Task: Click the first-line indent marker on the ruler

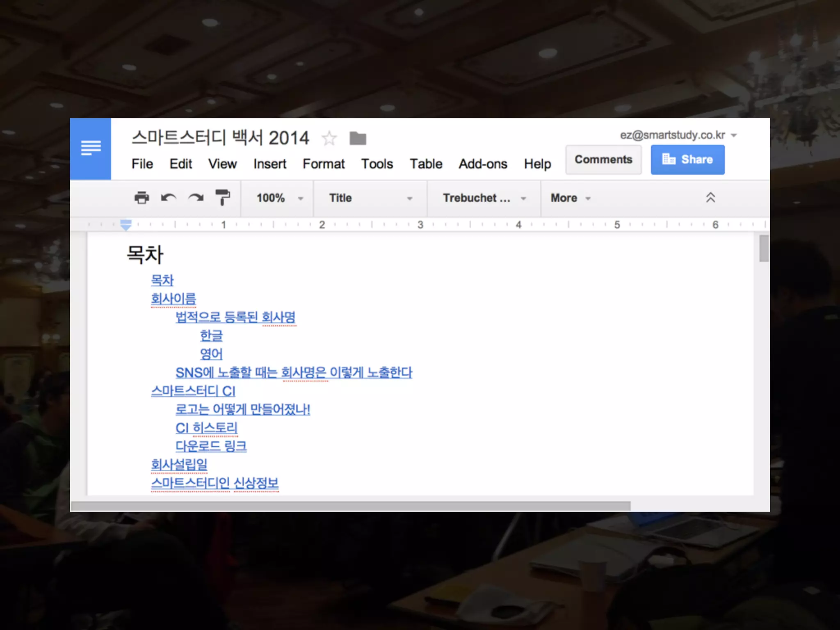Action: coord(126,221)
